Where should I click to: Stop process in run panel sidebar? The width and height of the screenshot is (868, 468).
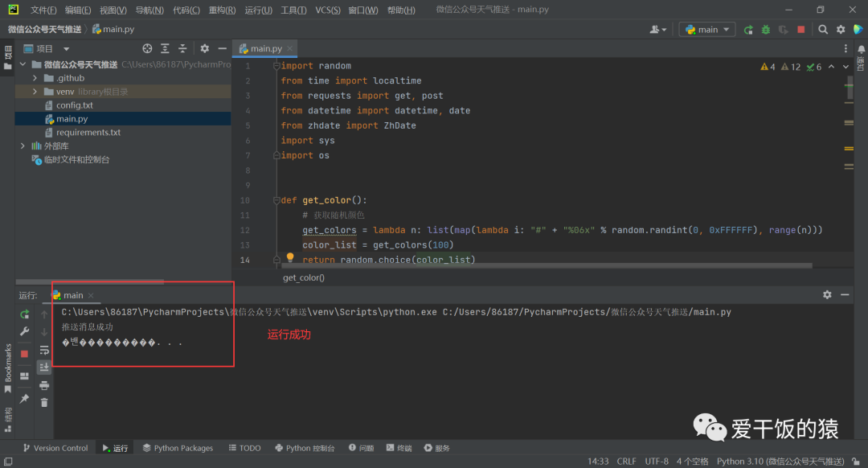[24, 354]
